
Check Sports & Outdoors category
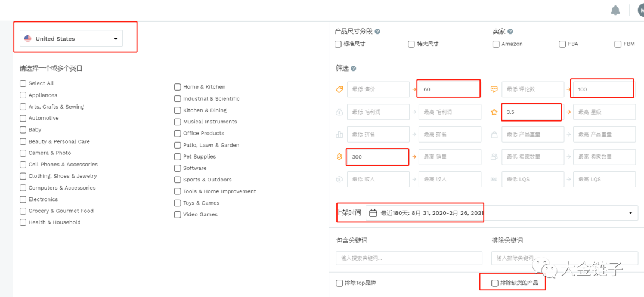[178, 180]
